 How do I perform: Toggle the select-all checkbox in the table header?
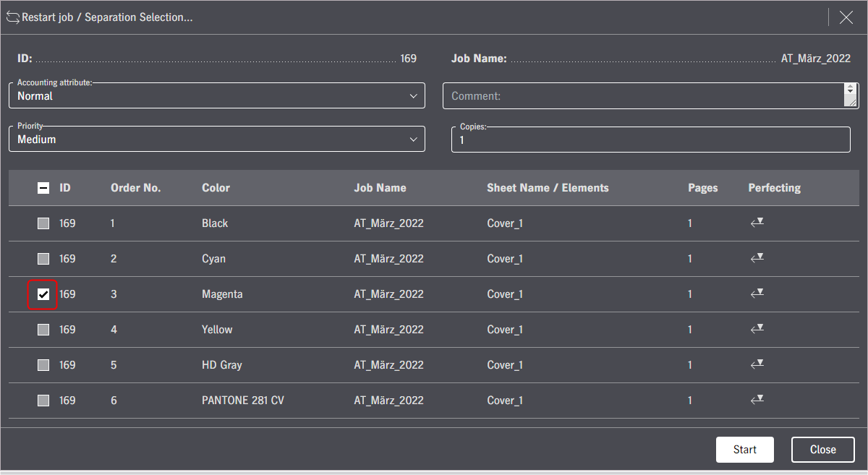43,187
